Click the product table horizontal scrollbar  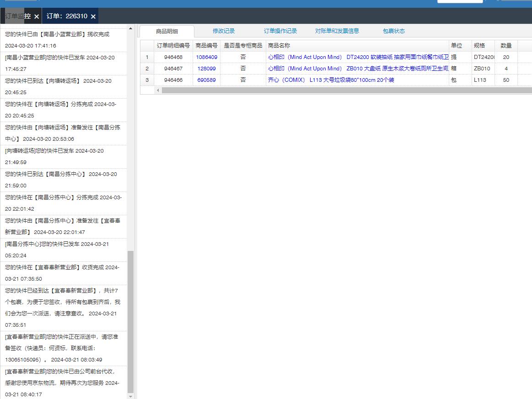pyautogui.click(x=347, y=90)
